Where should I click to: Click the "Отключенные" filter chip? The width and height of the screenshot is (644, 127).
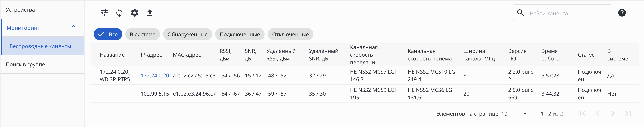click(x=290, y=34)
